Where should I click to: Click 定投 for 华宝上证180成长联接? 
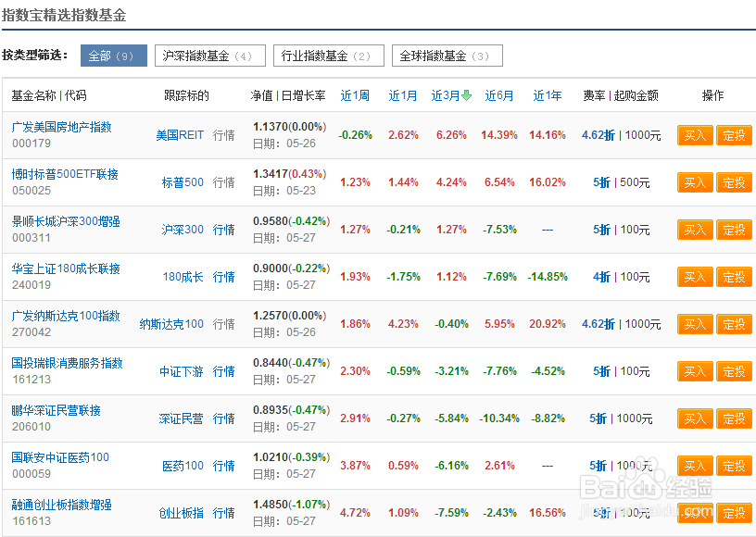click(734, 277)
